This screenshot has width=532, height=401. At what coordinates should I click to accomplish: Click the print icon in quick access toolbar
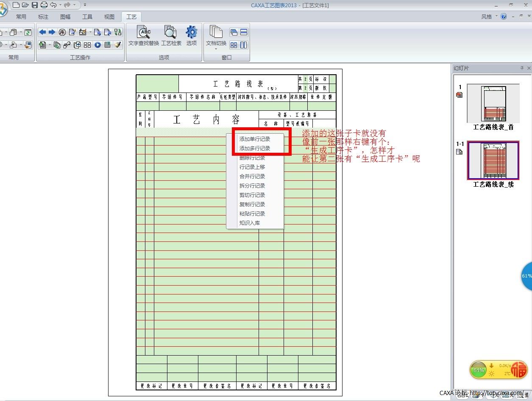coord(44,5)
